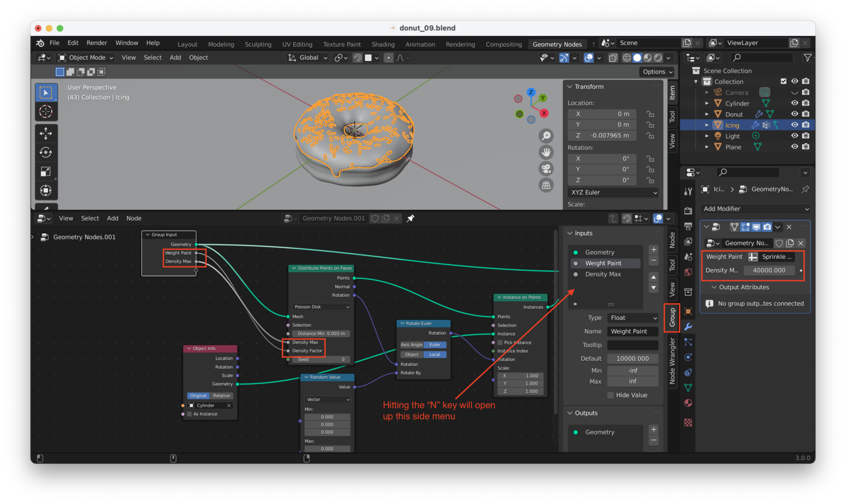Hide the Icing object in the outliner
846x504 pixels.
pos(796,125)
